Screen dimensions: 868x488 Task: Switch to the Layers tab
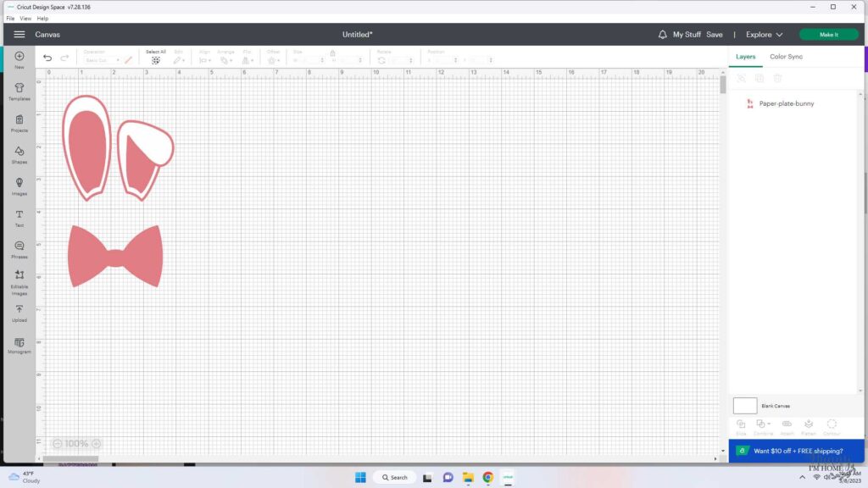click(746, 57)
